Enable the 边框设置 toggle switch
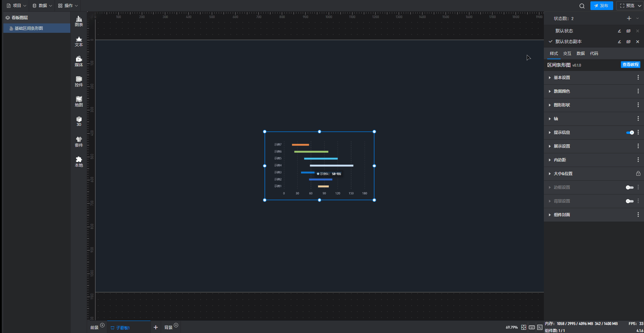This screenshot has height=333, width=644. (630, 187)
